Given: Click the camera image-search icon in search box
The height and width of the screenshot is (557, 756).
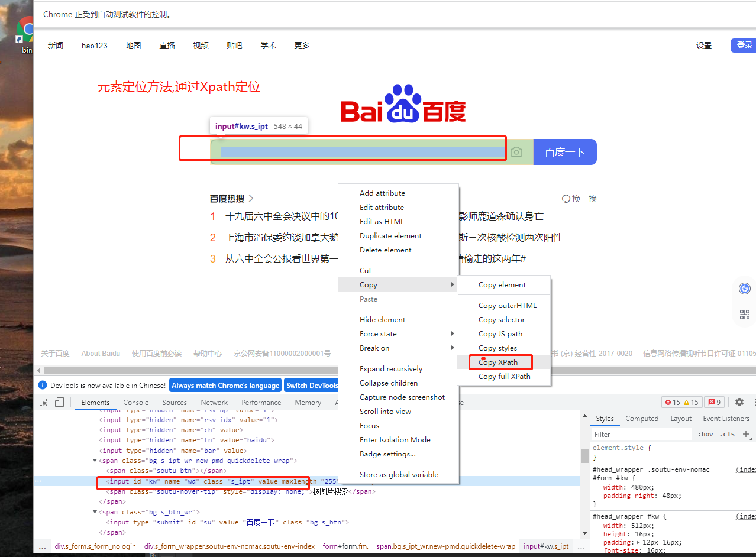Looking at the screenshot, I should (516, 152).
